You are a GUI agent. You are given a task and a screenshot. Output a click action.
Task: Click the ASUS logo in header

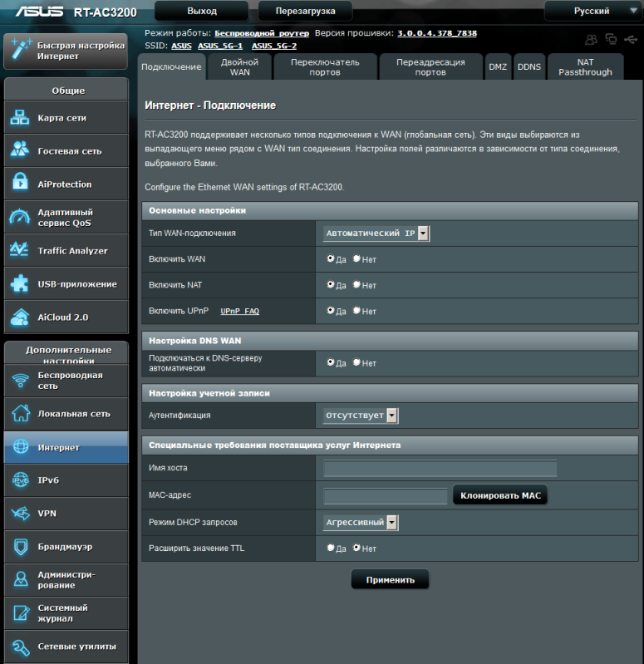pos(40,12)
